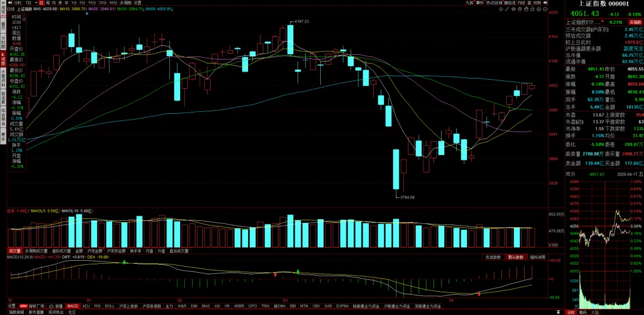Toggle the lock icon above chart

pos(532,9)
